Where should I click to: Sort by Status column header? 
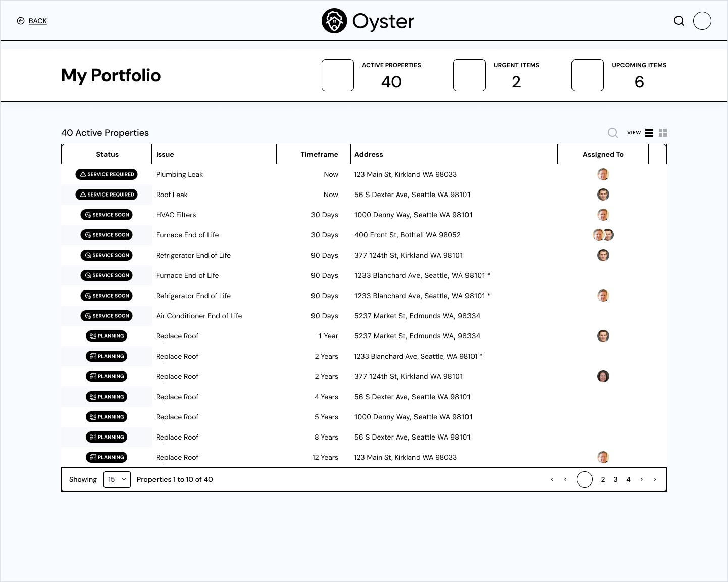tap(107, 154)
